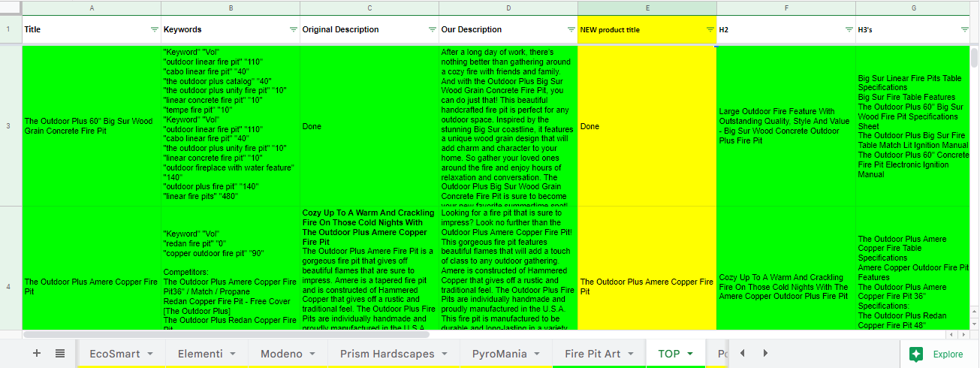Expand Fire Pit Art tab options arrow
The image size is (980, 368).
632,354
